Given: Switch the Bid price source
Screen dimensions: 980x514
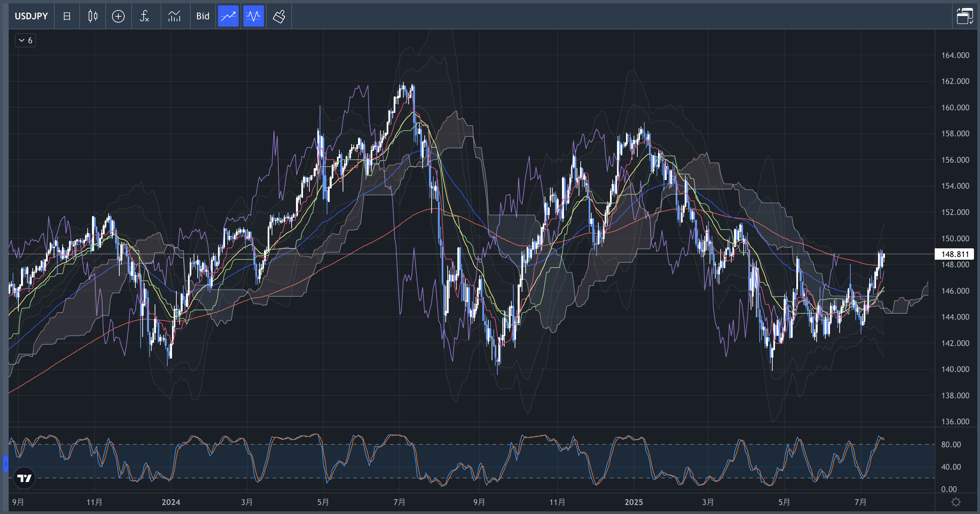Looking at the screenshot, I should coord(203,16).
